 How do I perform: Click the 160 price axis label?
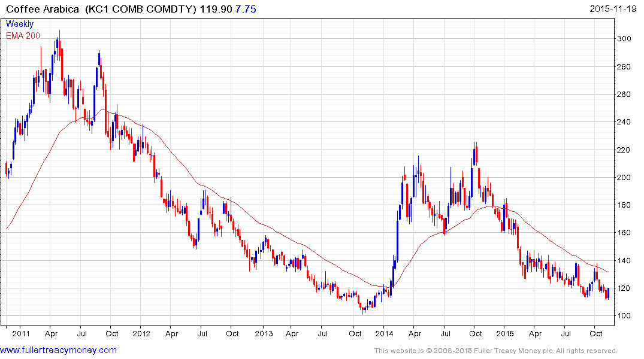pyautogui.click(x=624, y=232)
